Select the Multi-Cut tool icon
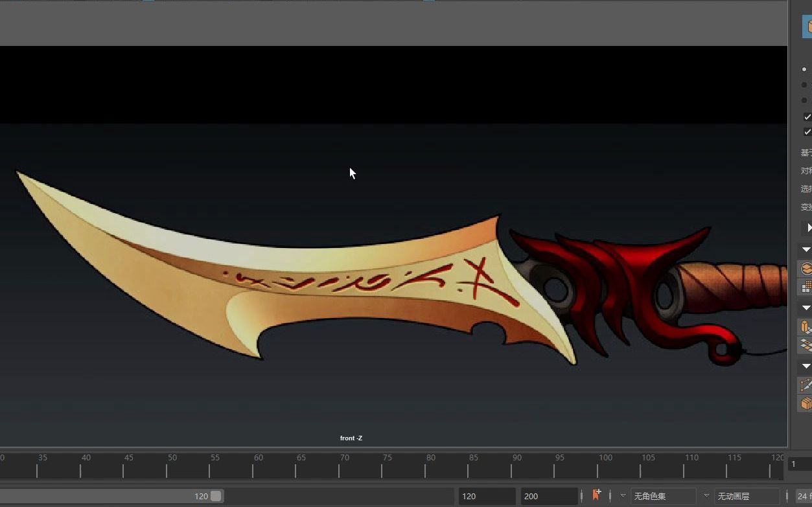812x507 pixels. coord(807,385)
